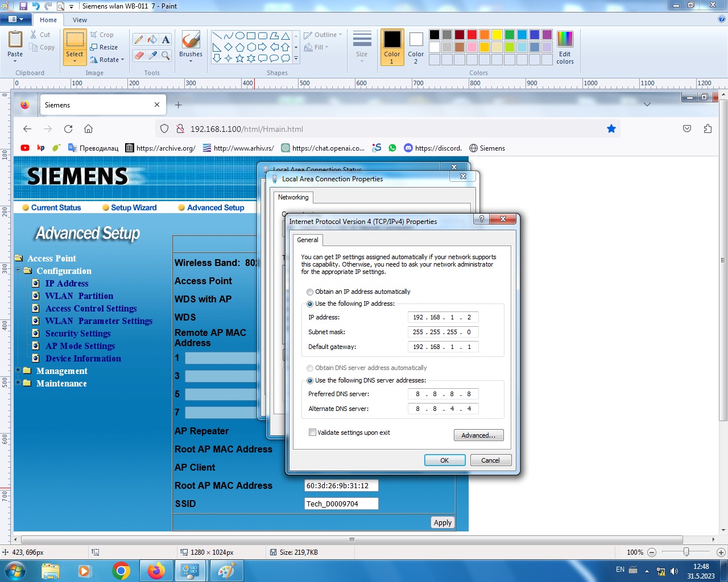The height and width of the screenshot is (582, 728).
Task: Save the image using the quick access Save icon
Action: click(23, 6)
